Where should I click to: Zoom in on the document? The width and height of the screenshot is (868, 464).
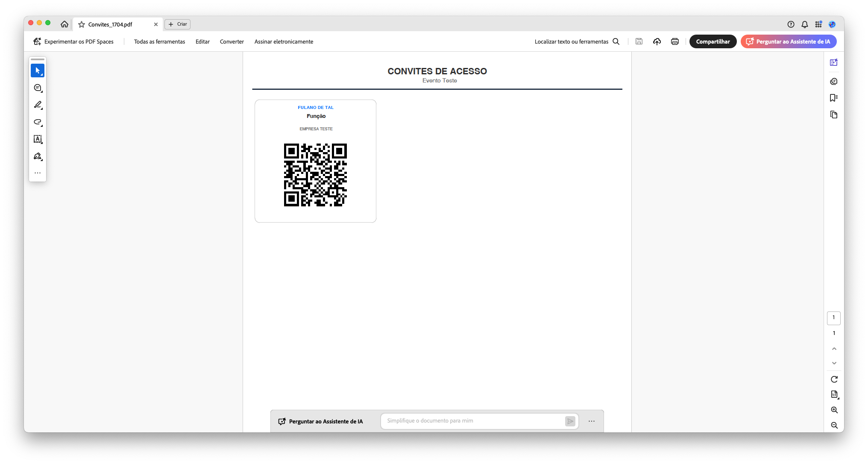tap(834, 410)
